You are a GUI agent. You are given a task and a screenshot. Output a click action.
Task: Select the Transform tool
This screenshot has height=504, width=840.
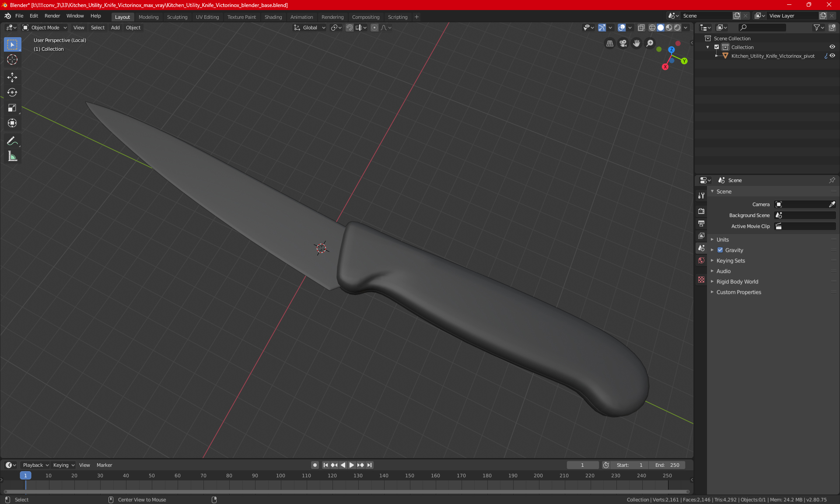[x=12, y=123]
